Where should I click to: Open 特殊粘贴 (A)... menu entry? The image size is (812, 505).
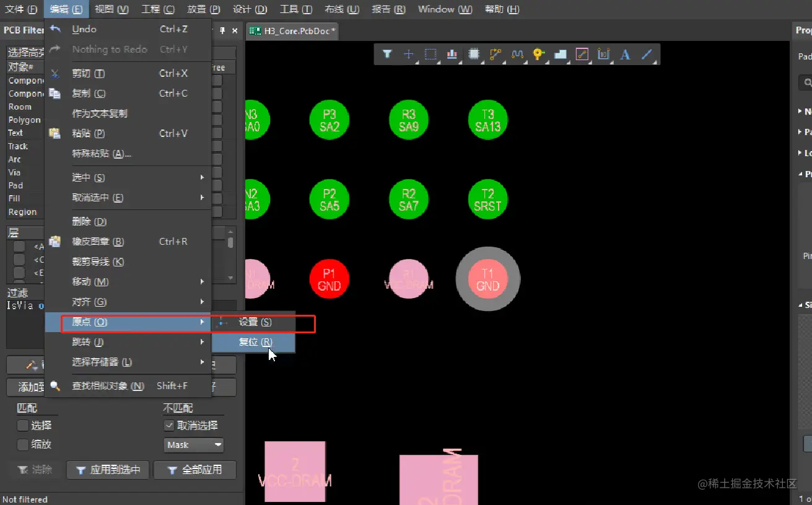[x=128, y=154]
